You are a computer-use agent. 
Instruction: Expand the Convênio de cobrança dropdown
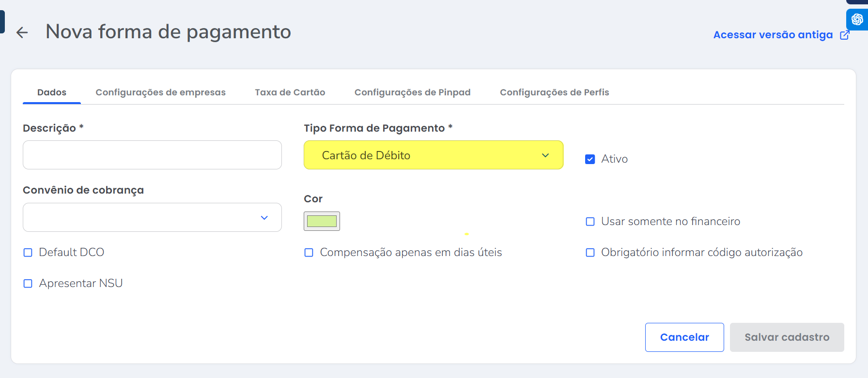pyautogui.click(x=152, y=217)
